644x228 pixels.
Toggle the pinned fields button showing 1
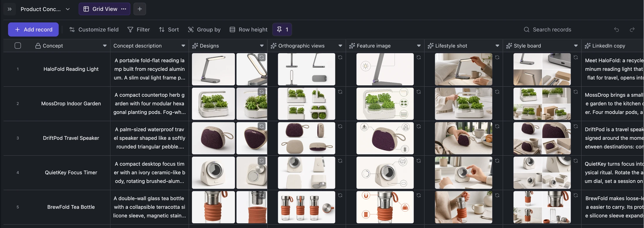282,30
